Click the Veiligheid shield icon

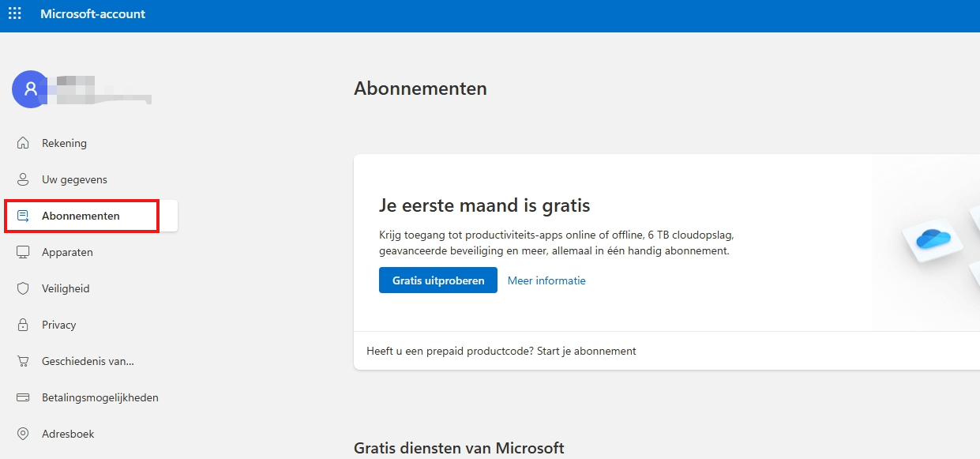point(24,288)
